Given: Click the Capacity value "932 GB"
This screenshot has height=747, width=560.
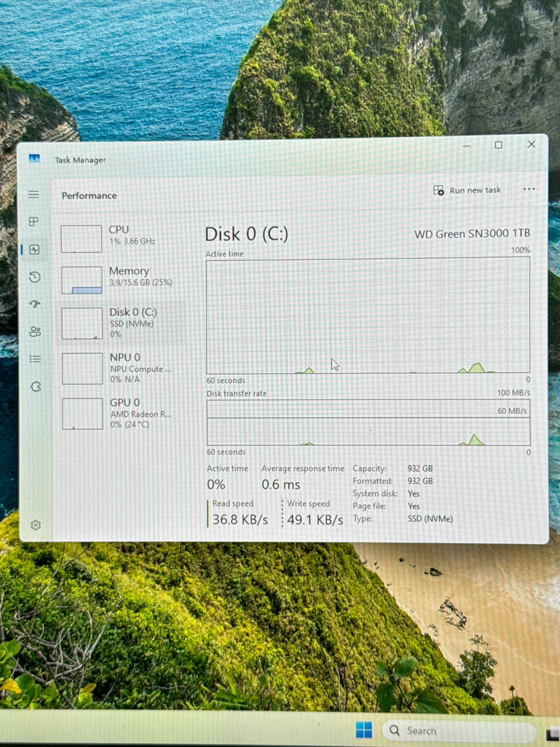Looking at the screenshot, I should [420, 468].
